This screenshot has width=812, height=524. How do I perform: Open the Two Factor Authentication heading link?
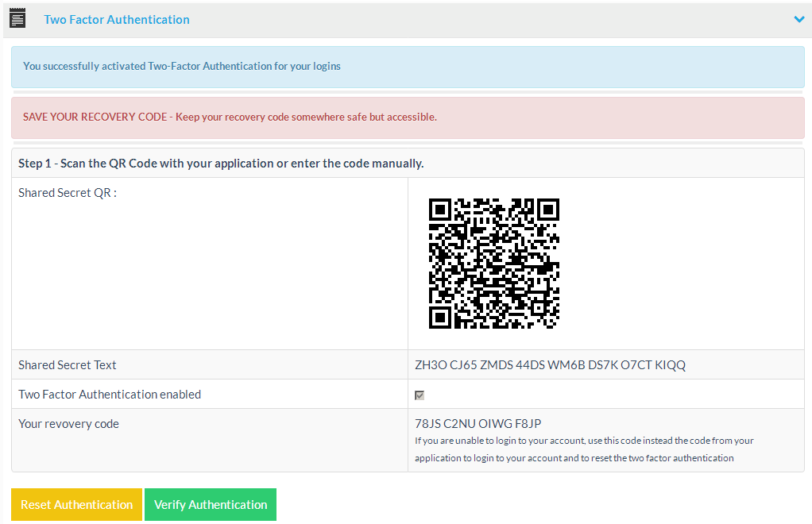tap(117, 19)
